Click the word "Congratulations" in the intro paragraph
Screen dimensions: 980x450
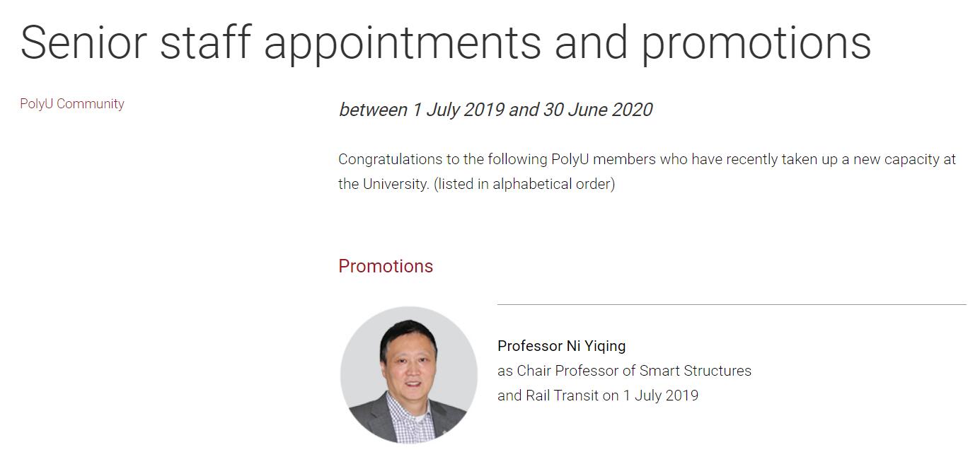[x=390, y=159]
